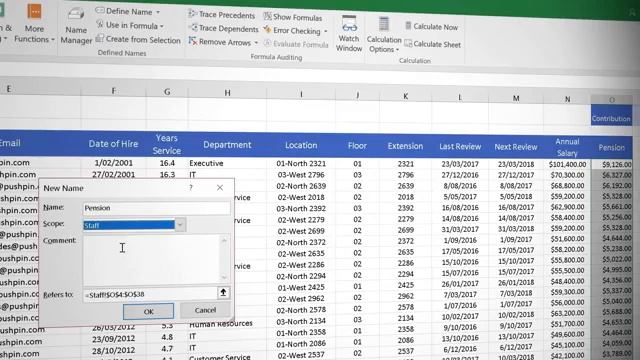640x360 pixels.
Task: Click the Refers to field
Action: click(150, 294)
